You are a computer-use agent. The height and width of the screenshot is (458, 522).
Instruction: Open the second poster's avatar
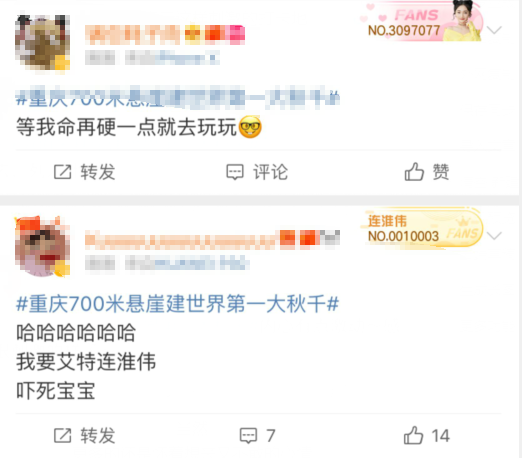pyautogui.click(x=42, y=247)
